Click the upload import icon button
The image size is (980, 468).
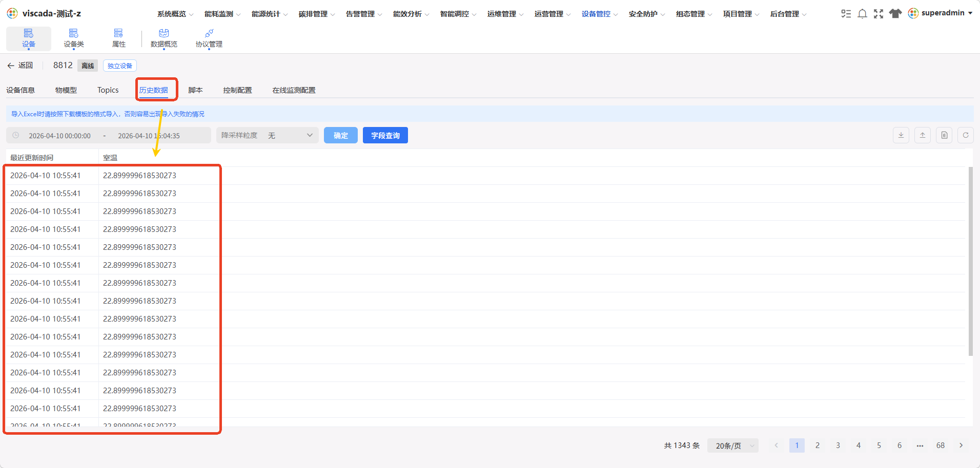click(923, 135)
